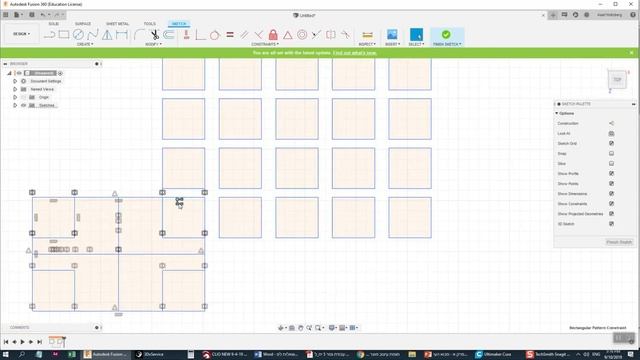Select the Spline sketch tool
Screen dimensions: 640x360
(x=93, y=35)
